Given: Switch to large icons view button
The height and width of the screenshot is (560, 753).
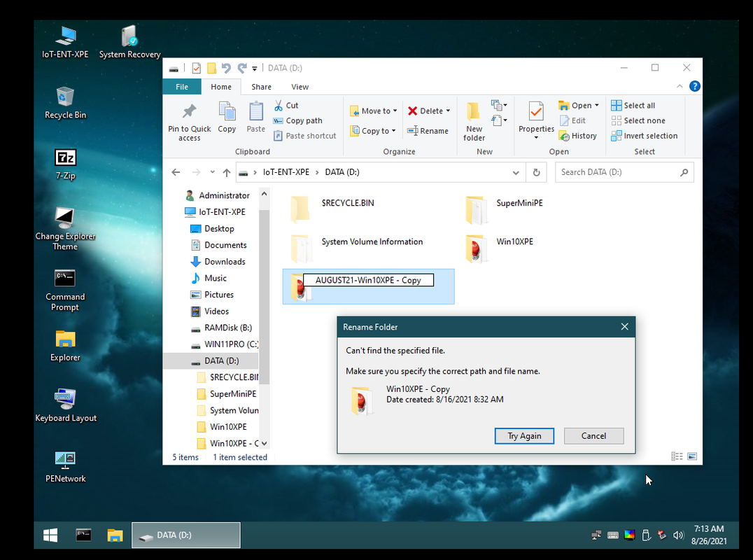Looking at the screenshot, I should pyautogui.click(x=692, y=456).
